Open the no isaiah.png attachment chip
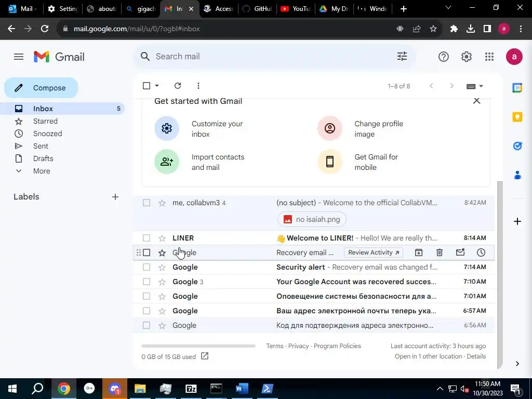This screenshot has height=399, width=532. click(312, 219)
